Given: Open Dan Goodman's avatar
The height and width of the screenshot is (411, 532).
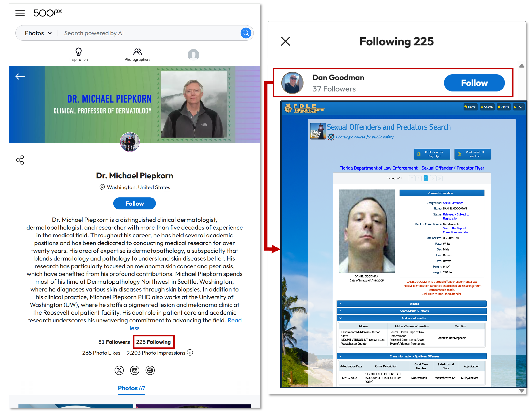Looking at the screenshot, I should point(292,83).
